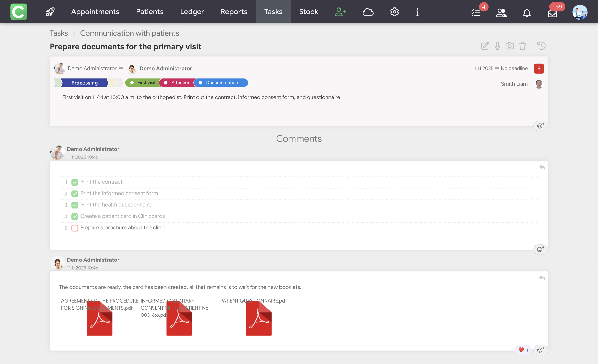The width and height of the screenshot is (598, 364).
Task: Click the add patient icon
Action: 340,12
